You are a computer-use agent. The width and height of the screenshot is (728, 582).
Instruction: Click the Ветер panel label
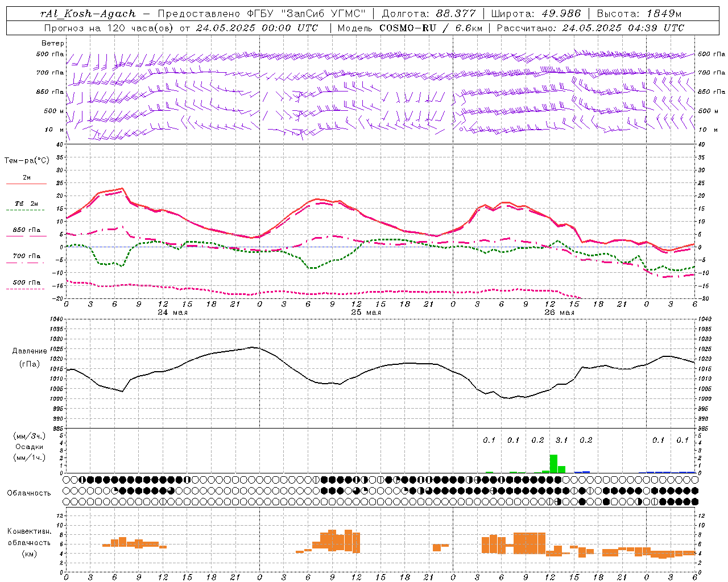point(53,43)
